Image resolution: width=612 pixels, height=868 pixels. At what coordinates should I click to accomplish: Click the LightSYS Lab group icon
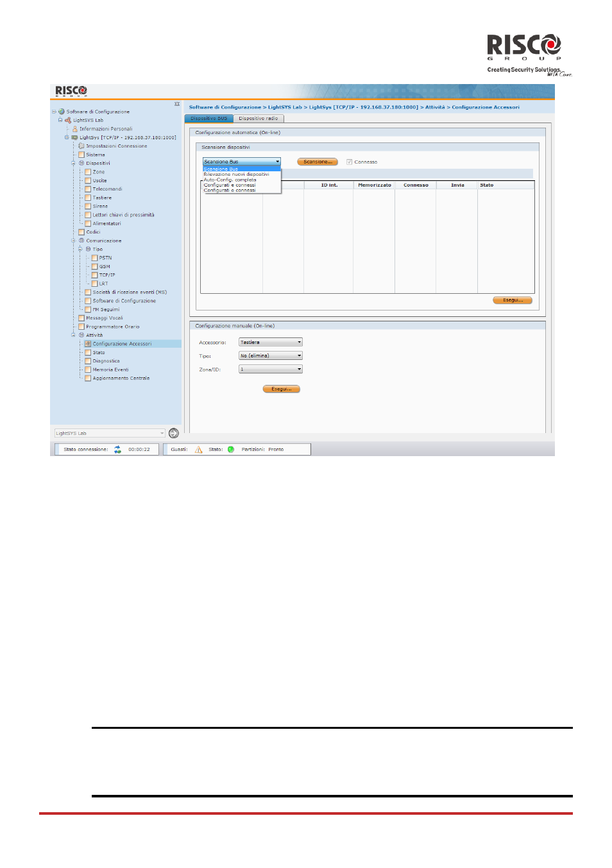68,120
